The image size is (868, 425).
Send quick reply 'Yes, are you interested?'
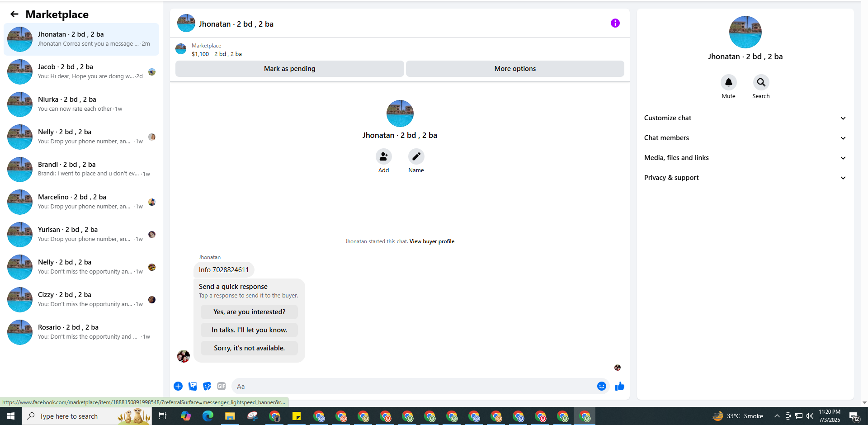249,312
